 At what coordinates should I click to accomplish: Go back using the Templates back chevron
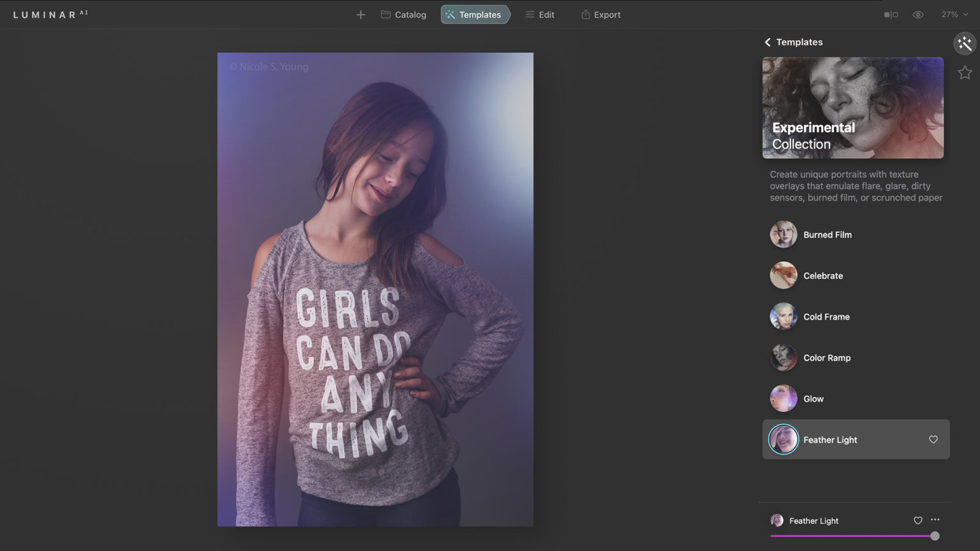(x=768, y=42)
